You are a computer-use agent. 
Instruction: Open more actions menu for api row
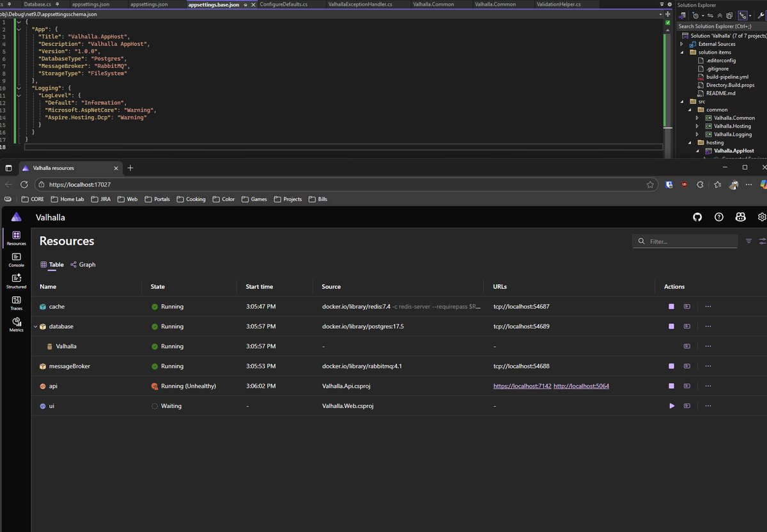708,386
